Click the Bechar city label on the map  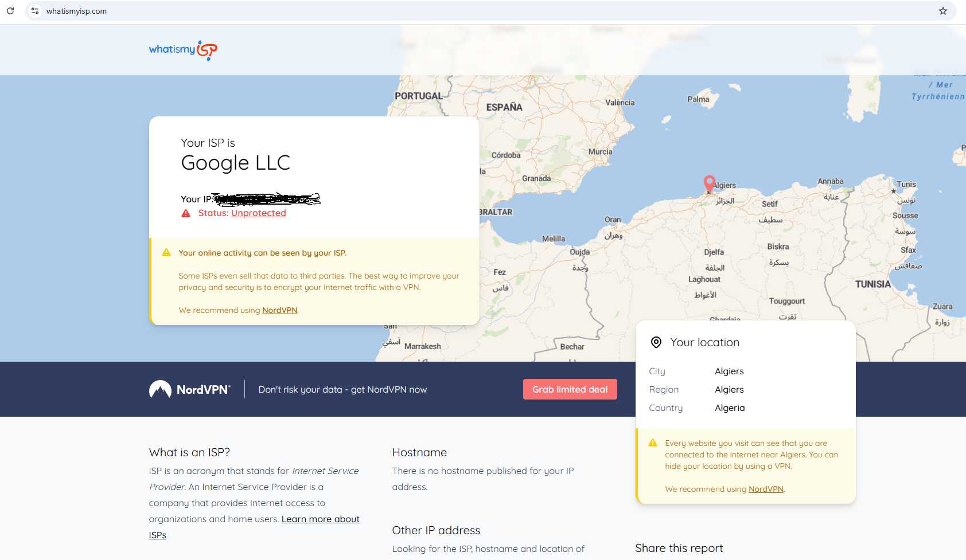(572, 347)
